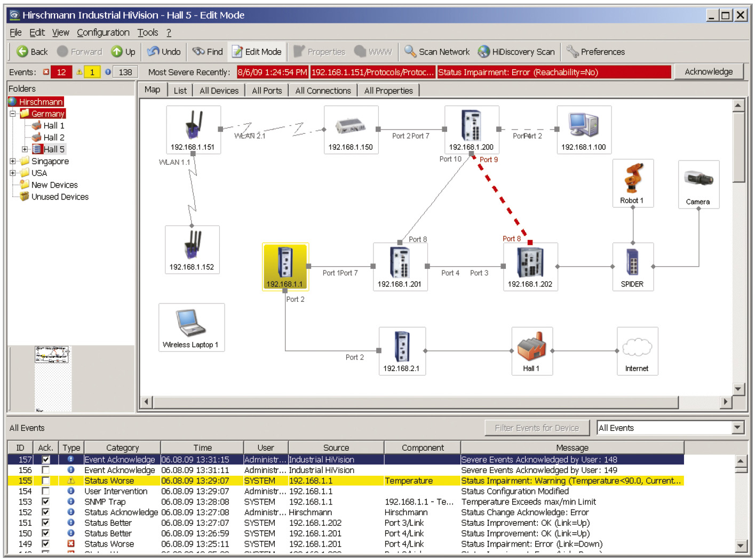Screen dimensions: 755x560
Task: Collapse the Germany folder tree node
Action: click(x=13, y=114)
